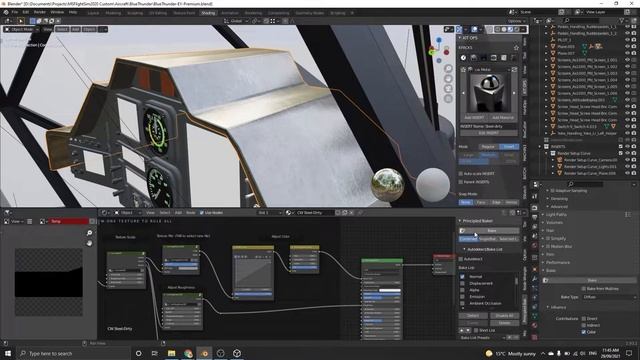The width and height of the screenshot is (640, 360).
Task: Expand the Volumes render panel
Action: pos(554,222)
